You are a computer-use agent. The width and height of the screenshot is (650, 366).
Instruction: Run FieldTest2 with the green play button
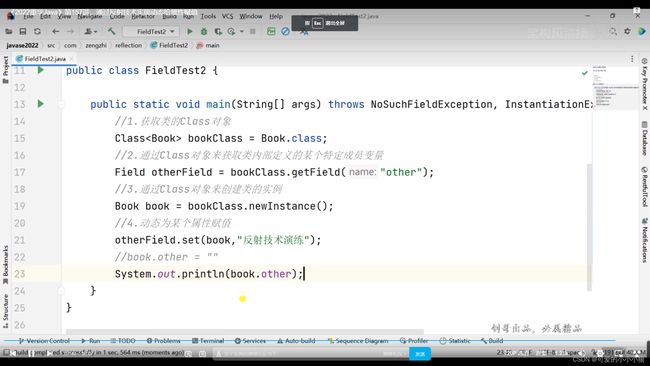coord(189,32)
